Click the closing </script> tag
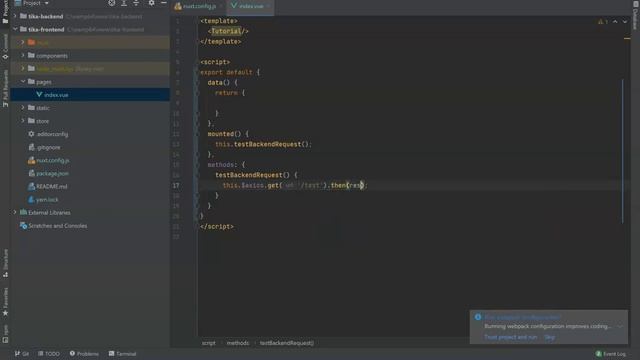Viewport: 640px width, 360px height. coord(217,227)
